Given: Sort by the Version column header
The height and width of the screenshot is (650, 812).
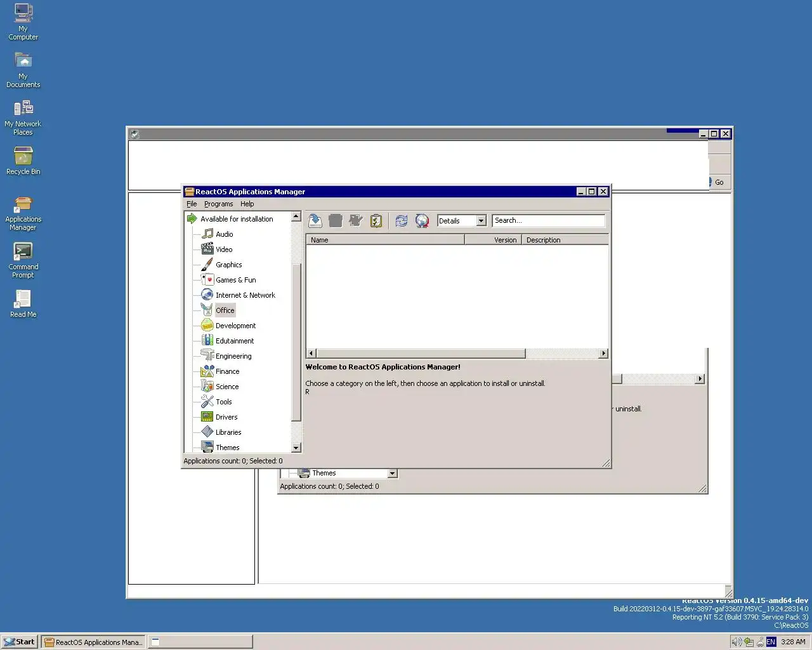Looking at the screenshot, I should (493, 240).
